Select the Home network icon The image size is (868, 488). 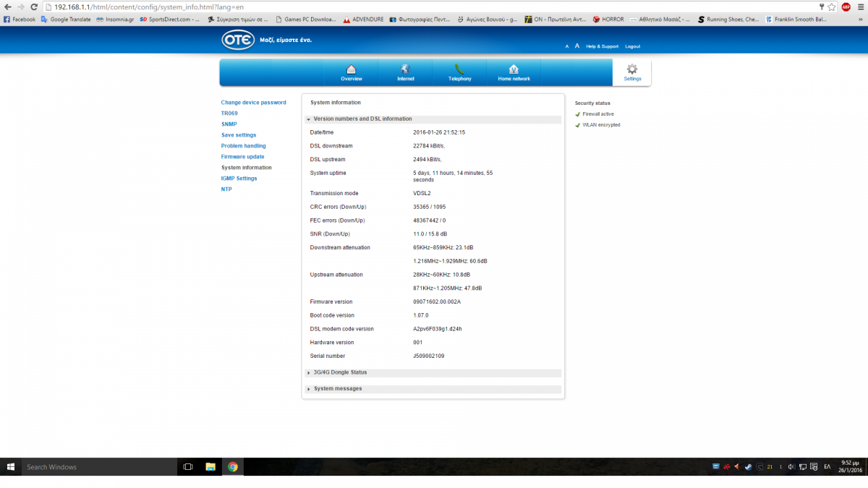tap(514, 69)
